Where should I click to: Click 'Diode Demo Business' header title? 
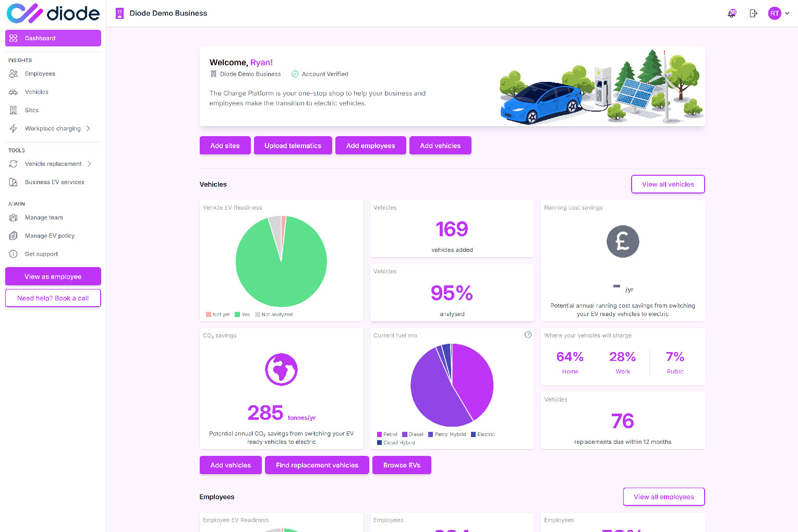pyautogui.click(x=168, y=14)
